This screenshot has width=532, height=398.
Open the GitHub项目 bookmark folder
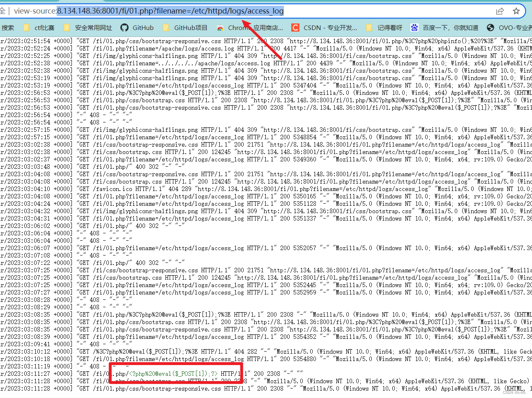185,28
